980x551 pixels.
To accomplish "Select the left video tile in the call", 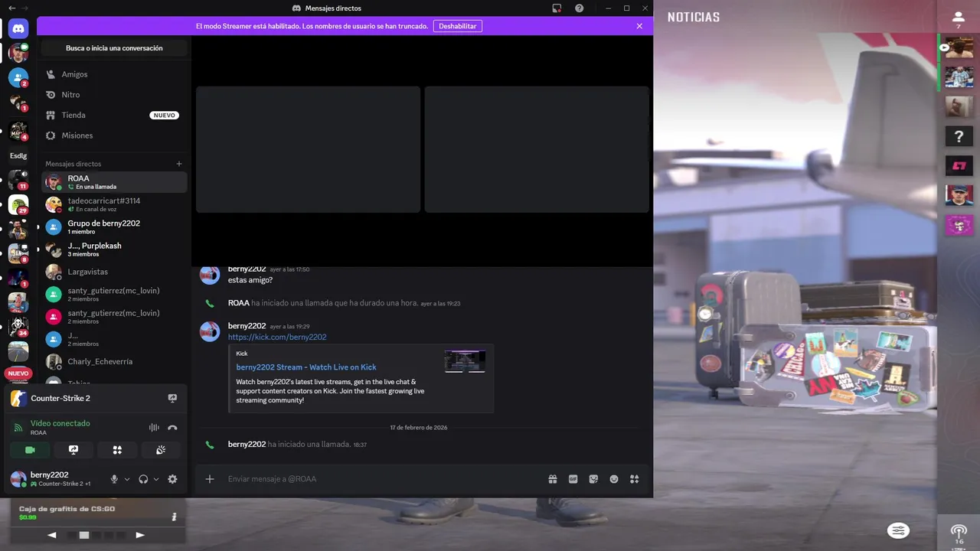I will 308,149.
